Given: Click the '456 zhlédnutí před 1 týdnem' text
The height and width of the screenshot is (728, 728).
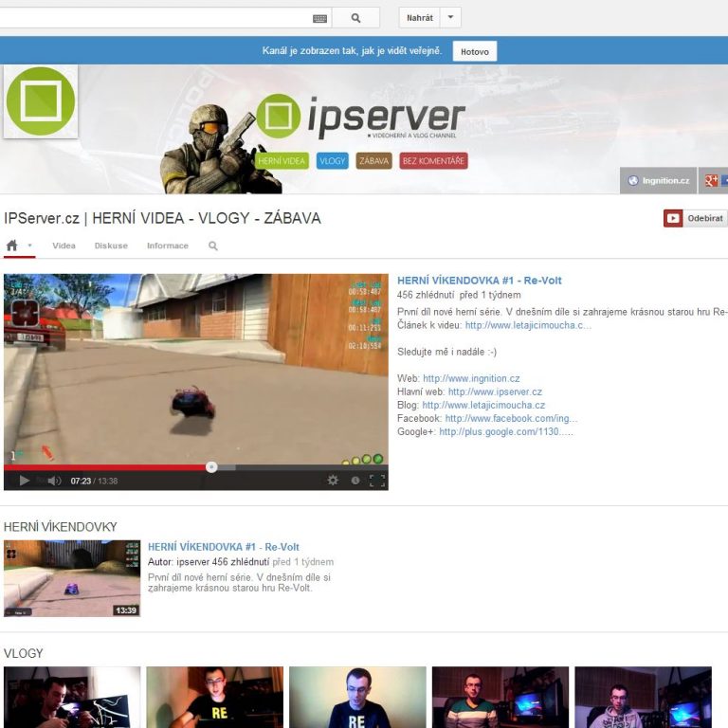Looking at the screenshot, I should [459, 295].
